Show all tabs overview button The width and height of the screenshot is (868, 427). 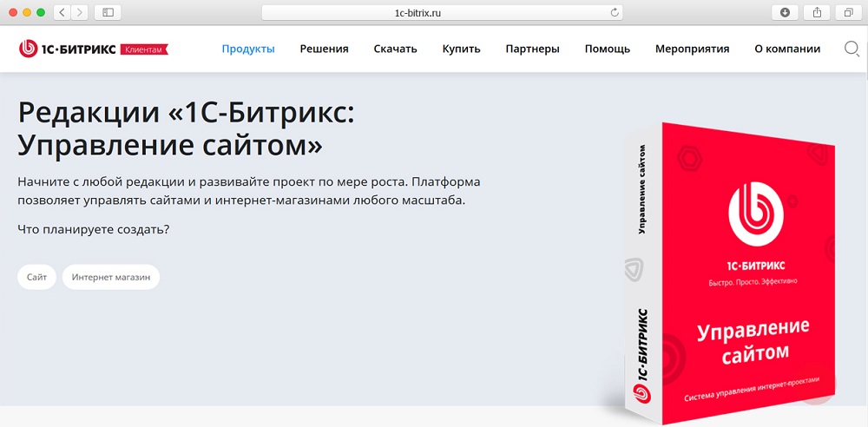point(848,12)
